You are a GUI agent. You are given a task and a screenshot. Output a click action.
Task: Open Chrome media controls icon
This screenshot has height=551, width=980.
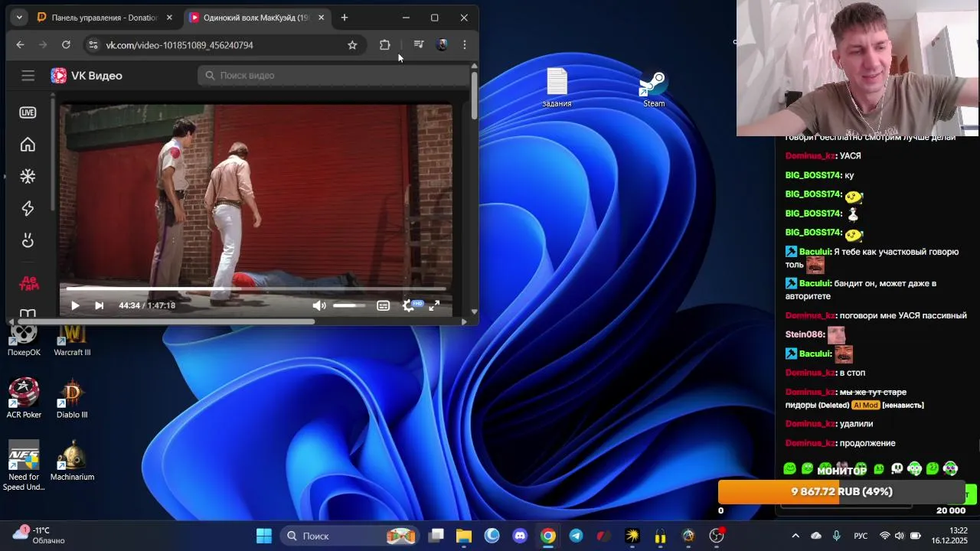tap(418, 45)
